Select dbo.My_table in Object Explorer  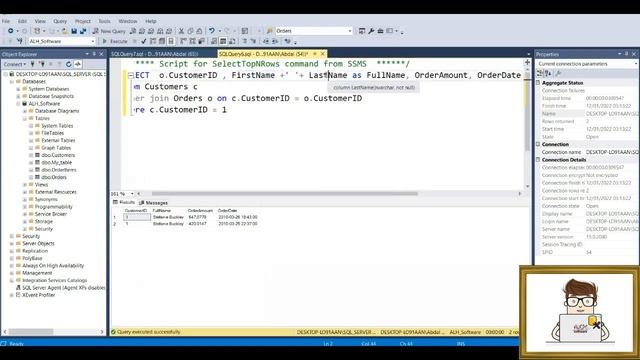(57, 163)
